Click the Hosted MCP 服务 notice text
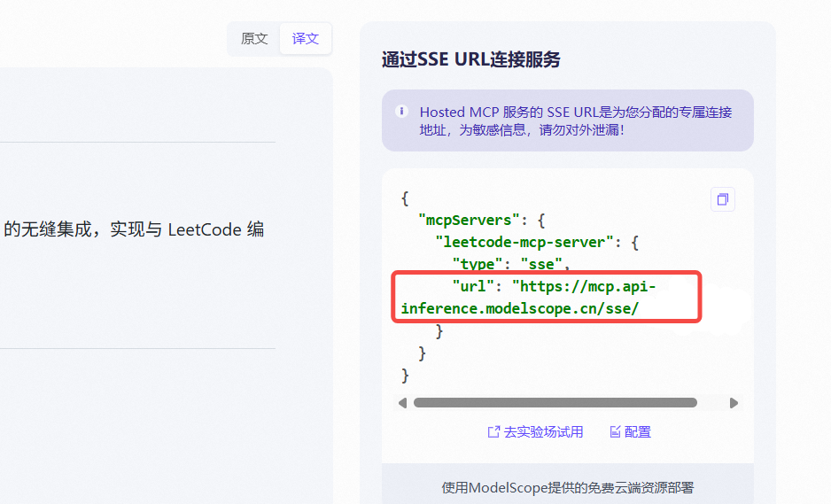The width and height of the screenshot is (831, 504). click(x=576, y=120)
